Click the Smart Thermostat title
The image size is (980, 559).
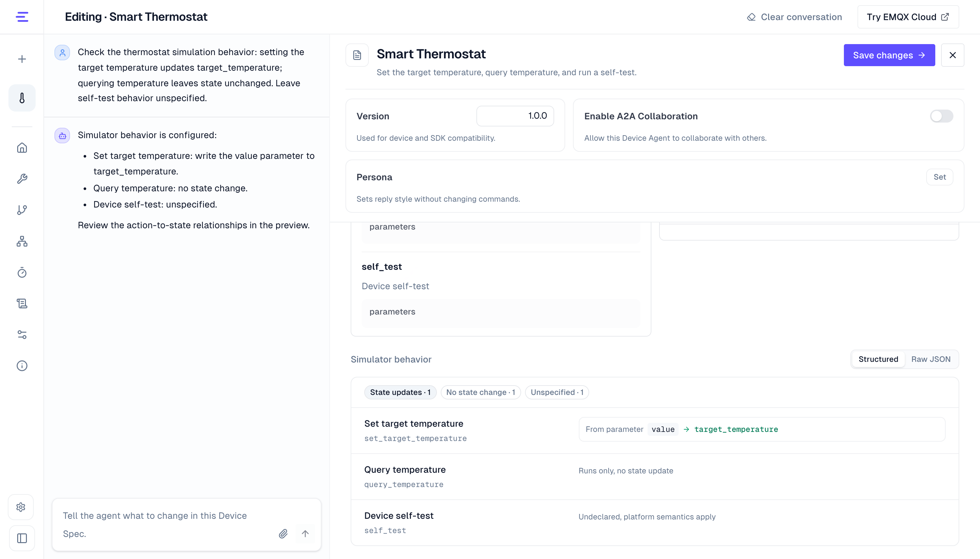[x=431, y=54]
